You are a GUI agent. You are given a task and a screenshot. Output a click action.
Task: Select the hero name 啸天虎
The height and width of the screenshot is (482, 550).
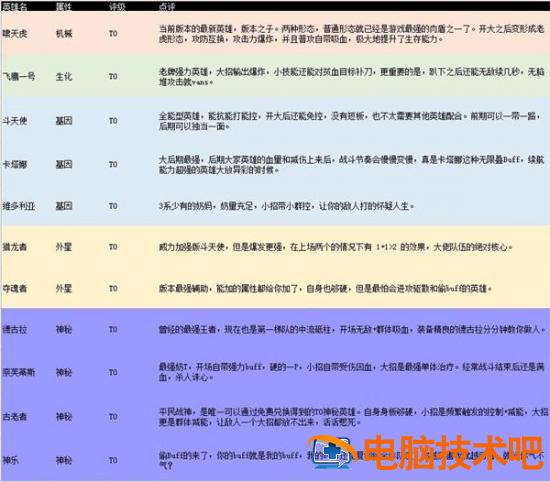coord(14,34)
